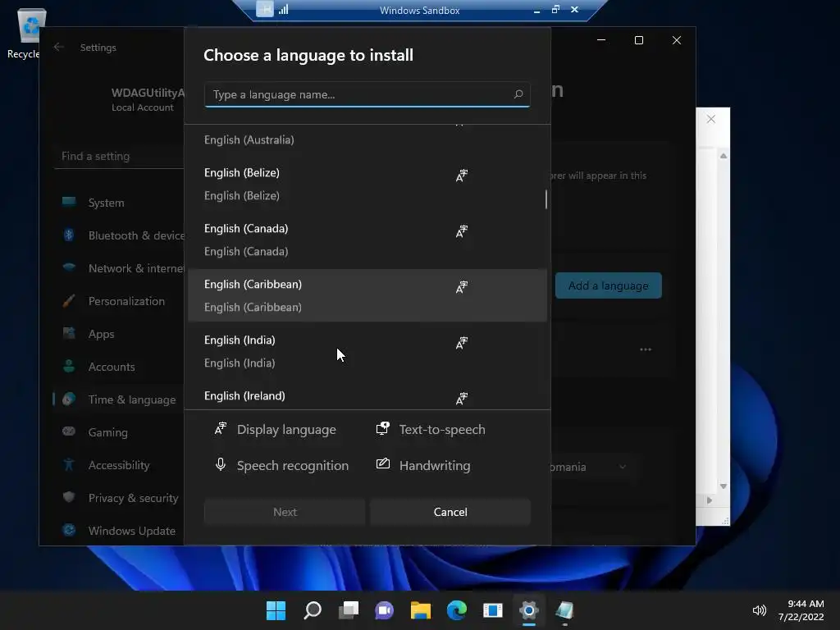This screenshot has height=630, width=840.
Task: Click the language list scrollbar thumb
Action: pyautogui.click(x=546, y=199)
